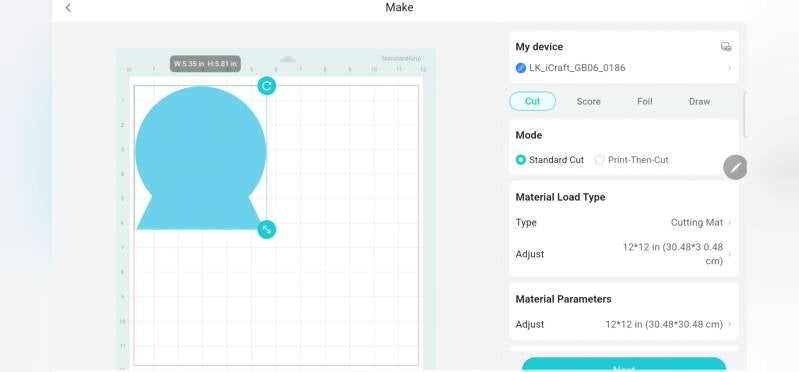This screenshot has width=799, height=372.
Task: Click the right panel scrollbar
Action: (x=745, y=114)
